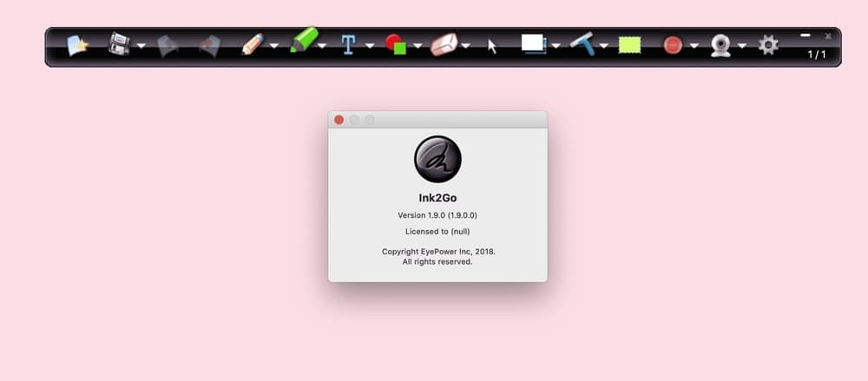Select the Text tool
The image size is (868, 381).
[348, 45]
